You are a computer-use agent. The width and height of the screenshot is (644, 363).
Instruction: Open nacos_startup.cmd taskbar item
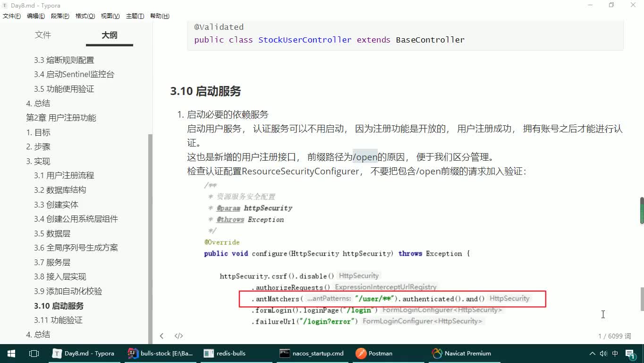(312, 353)
